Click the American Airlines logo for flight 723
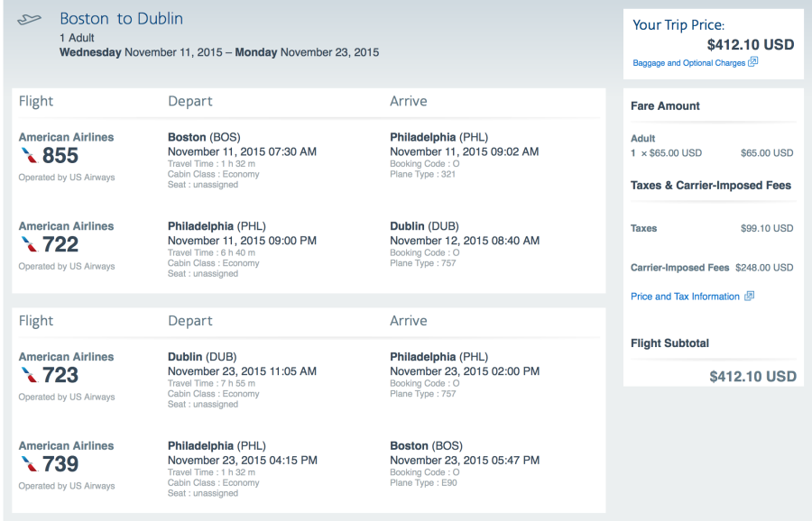The image size is (812, 521). point(29,375)
